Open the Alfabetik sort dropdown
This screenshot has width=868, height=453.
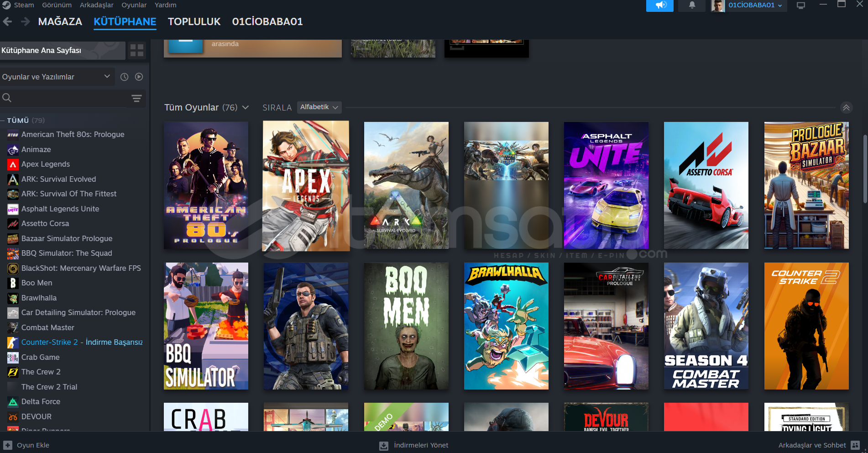(319, 107)
